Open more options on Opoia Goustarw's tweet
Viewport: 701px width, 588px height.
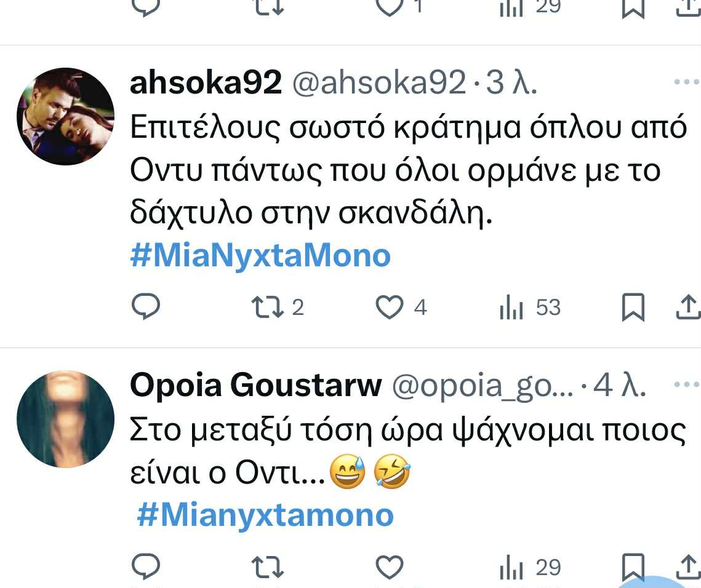point(687,385)
